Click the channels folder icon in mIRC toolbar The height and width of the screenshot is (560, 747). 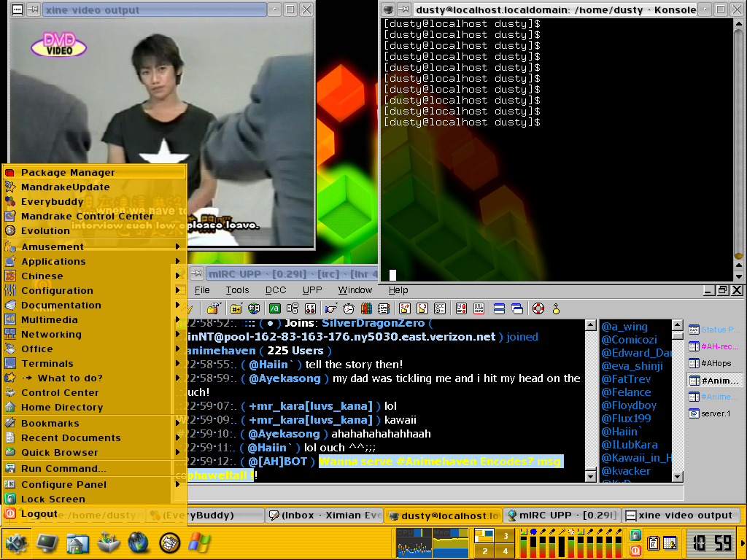tap(236, 308)
